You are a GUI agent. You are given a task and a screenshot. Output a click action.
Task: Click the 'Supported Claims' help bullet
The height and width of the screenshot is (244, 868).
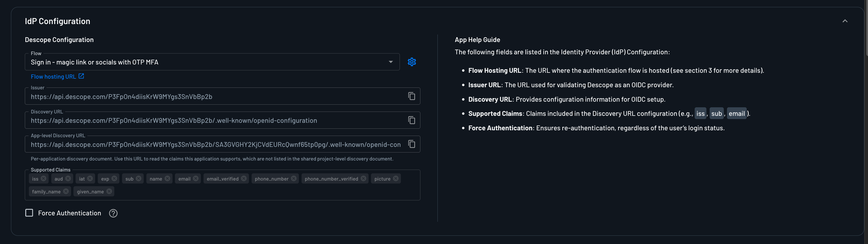pos(609,114)
